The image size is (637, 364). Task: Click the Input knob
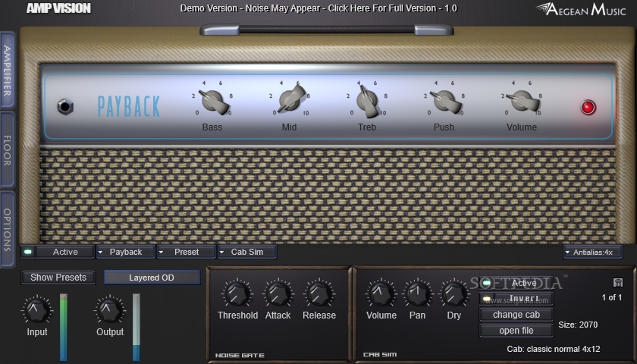coord(36,309)
